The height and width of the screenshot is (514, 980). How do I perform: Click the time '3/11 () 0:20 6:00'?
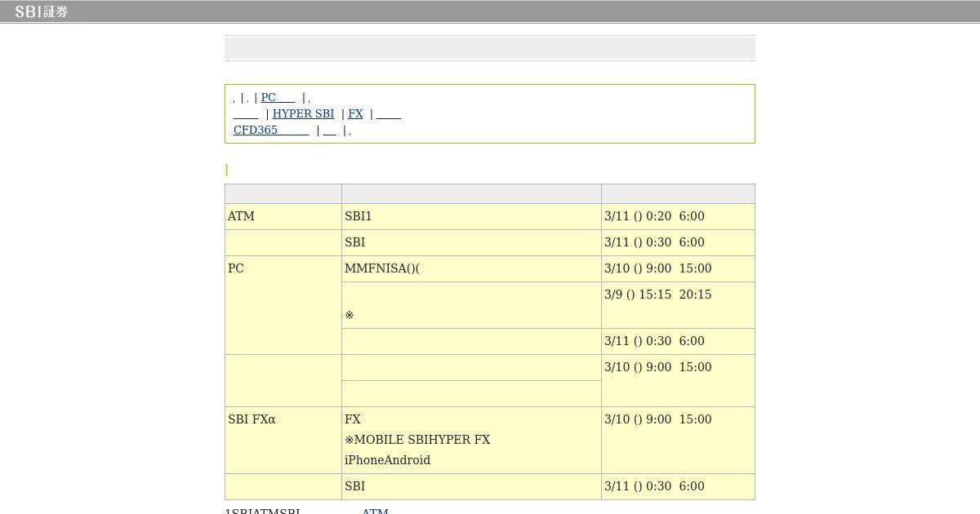pos(654,216)
